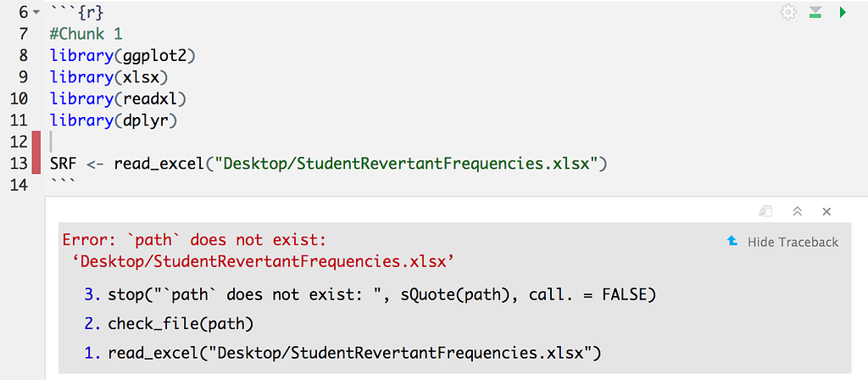Select traceback entry 2 check_file(path)

(169, 323)
